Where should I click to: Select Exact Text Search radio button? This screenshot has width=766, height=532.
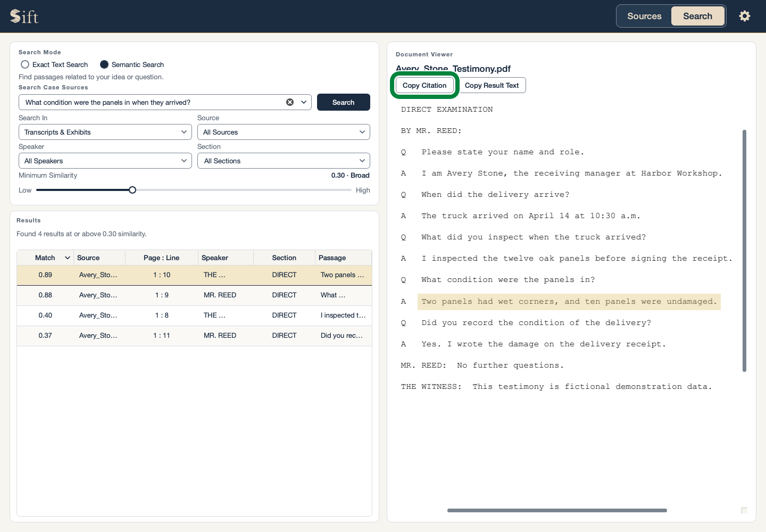[25, 64]
